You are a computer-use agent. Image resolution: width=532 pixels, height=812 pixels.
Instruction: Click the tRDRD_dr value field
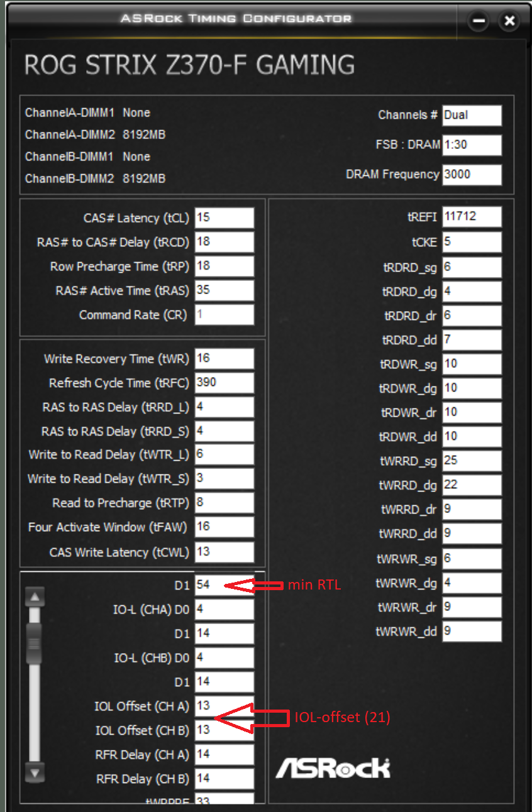click(x=472, y=315)
